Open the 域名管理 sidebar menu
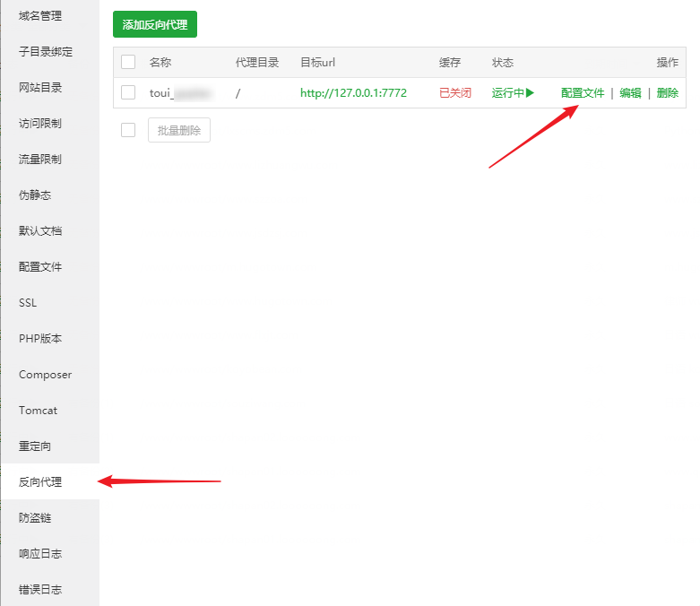The image size is (700, 606). click(x=40, y=16)
